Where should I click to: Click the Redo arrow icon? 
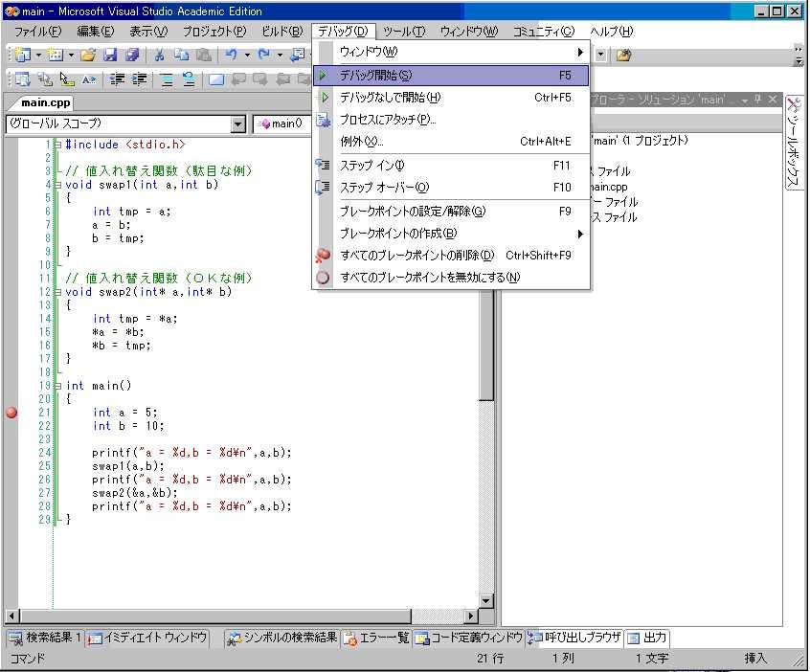point(264,55)
